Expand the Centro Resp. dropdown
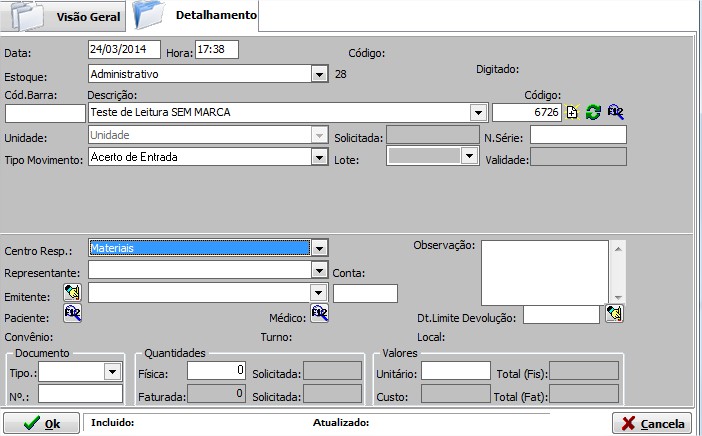Viewport: 702px width, 436px height. pyautogui.click(x=319, y=248)
